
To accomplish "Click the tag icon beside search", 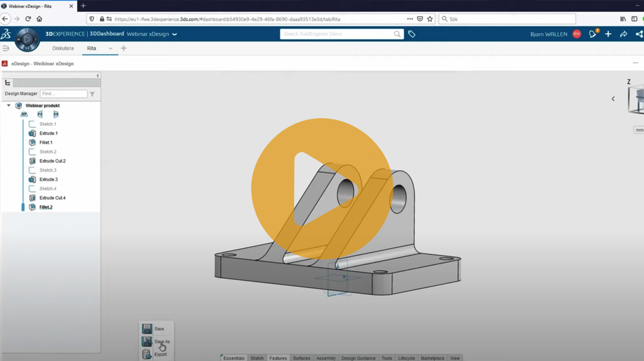I will tap(412, 34).
